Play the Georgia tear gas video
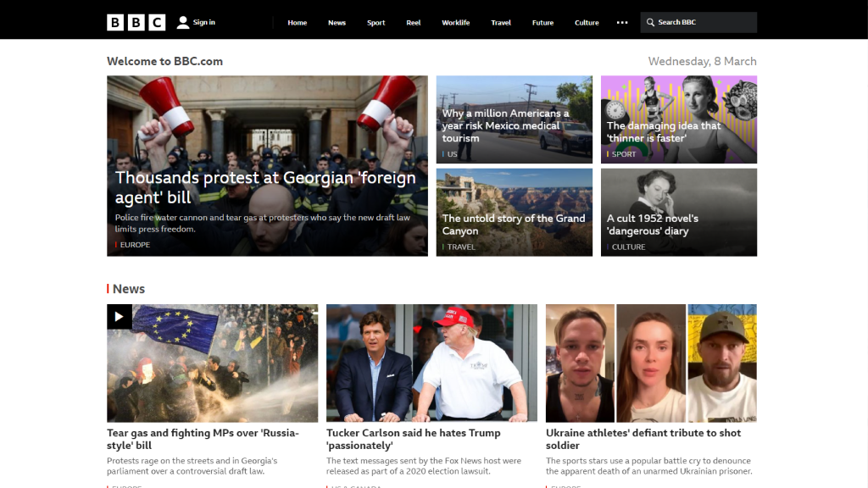The height and width of the screenshot is (488, 868). [119, 317]
